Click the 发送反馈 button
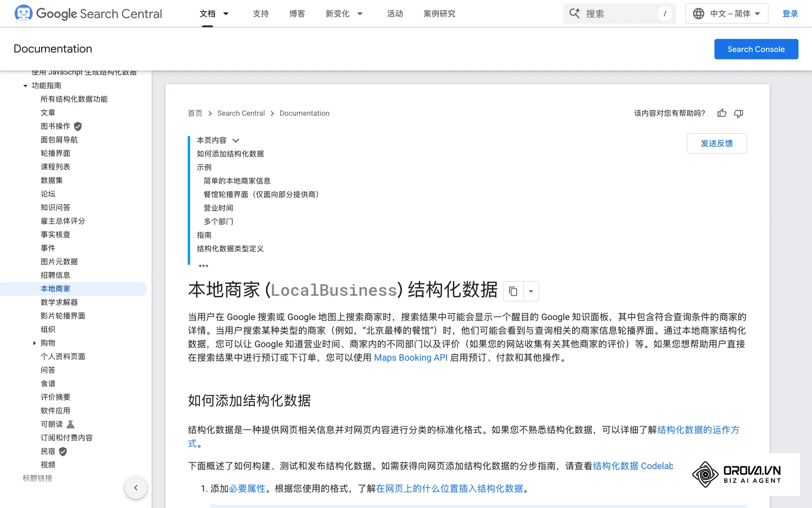The height and width of the screenshot is (508, 812). 717,143
